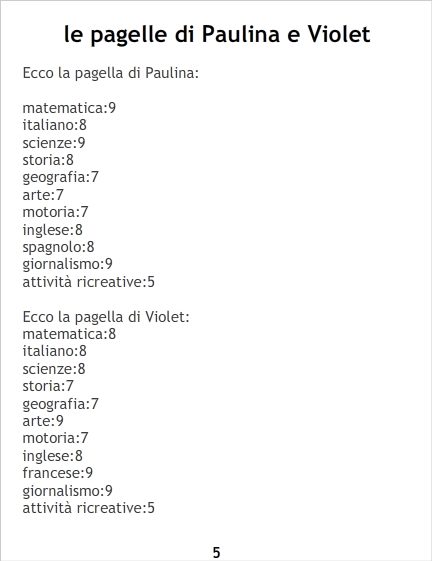Click Paulina's 'matematica:9' line

coord(69,108)
